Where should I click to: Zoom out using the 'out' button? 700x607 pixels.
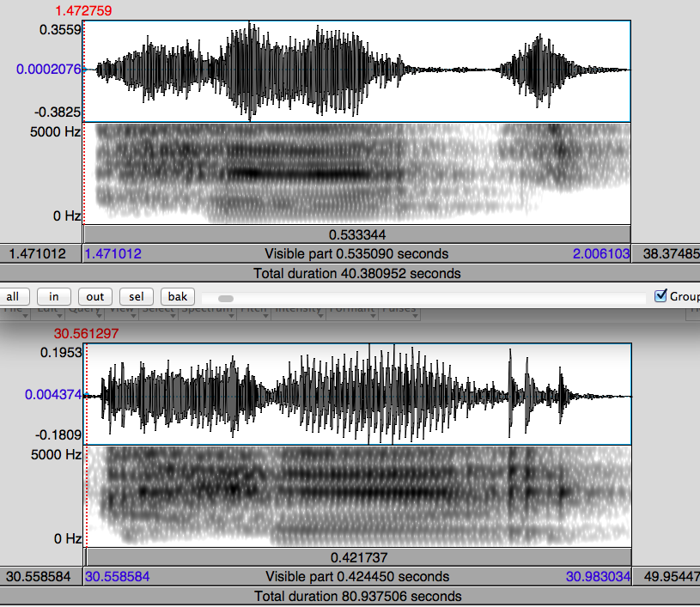pos(94,296)
